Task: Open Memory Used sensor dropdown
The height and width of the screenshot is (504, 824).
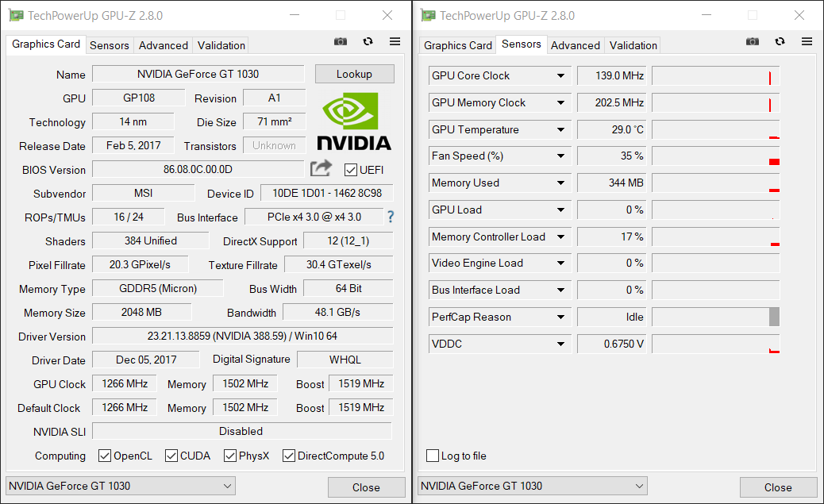Action: [560, 183]
